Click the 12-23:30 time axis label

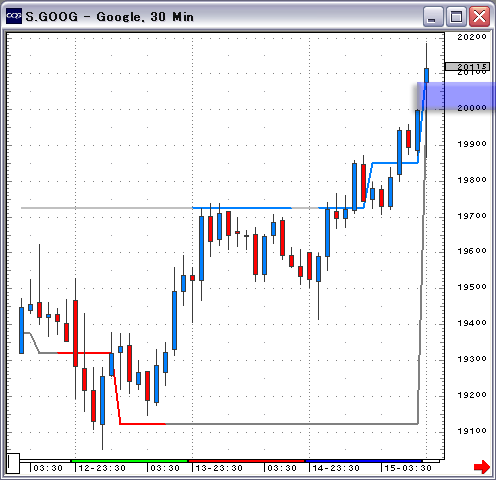[x=102, y=468]
